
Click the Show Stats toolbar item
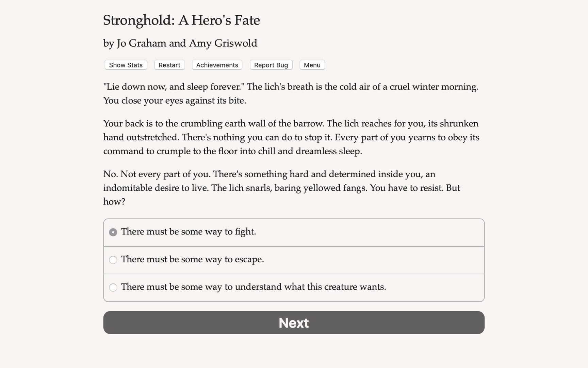coord(125,65)
